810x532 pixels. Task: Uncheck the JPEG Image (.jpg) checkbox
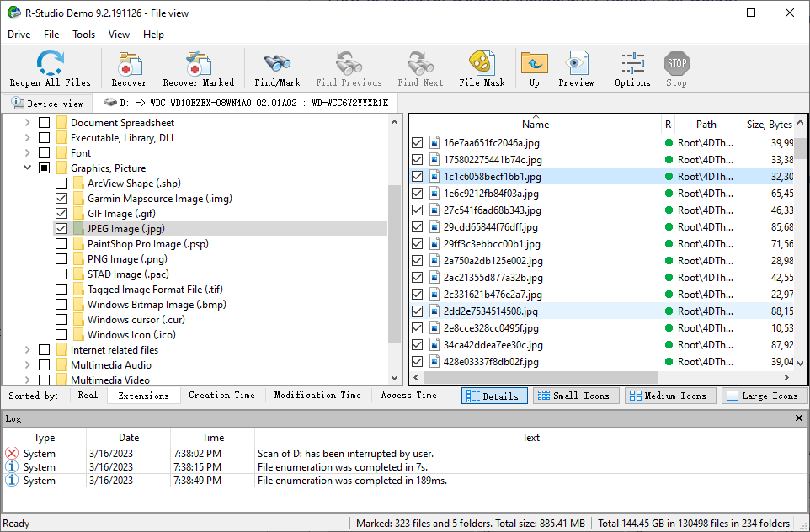point(61,228)
